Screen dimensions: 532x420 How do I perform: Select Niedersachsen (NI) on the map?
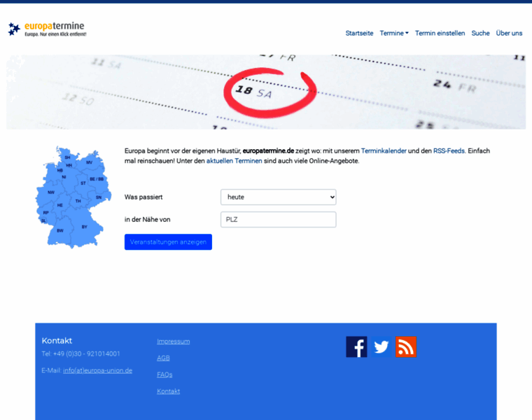point(64,177)
